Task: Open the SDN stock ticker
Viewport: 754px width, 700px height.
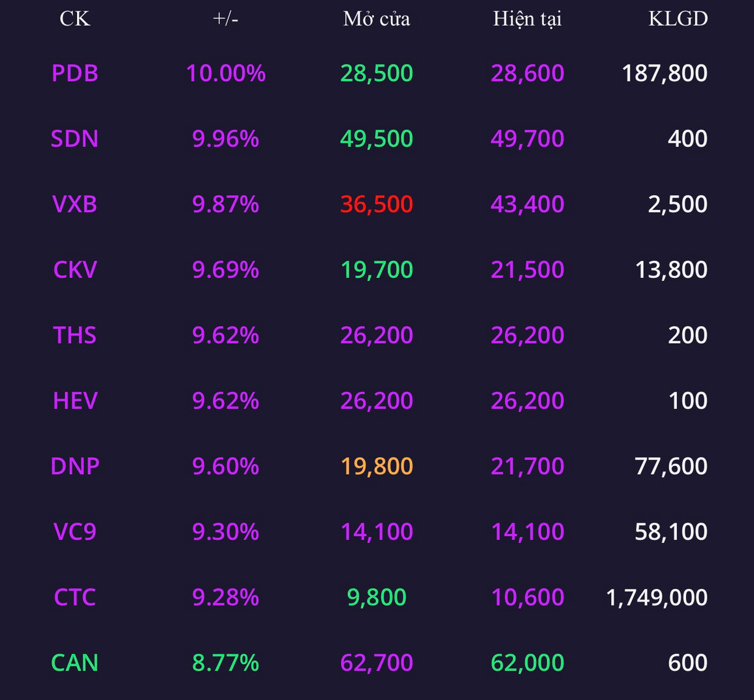Action: point(75,139)
